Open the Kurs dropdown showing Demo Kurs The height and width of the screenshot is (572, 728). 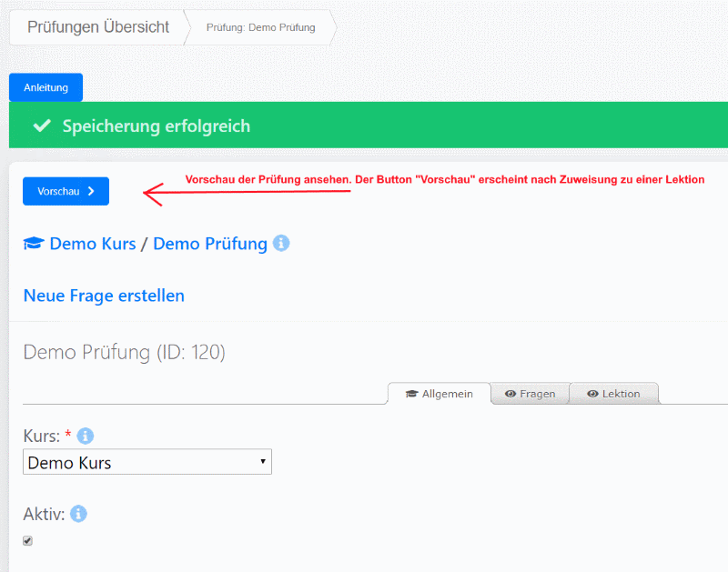click(147, 462)
